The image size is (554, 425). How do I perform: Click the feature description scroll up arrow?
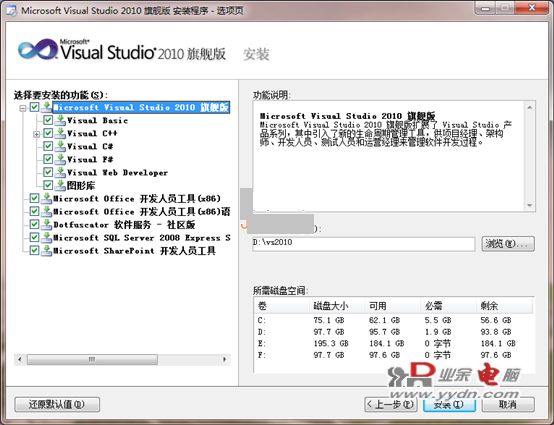click(x=530, y=107)
